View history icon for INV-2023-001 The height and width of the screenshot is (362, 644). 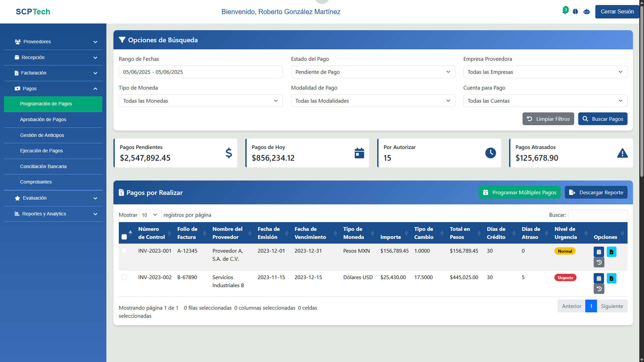[599, 262]
